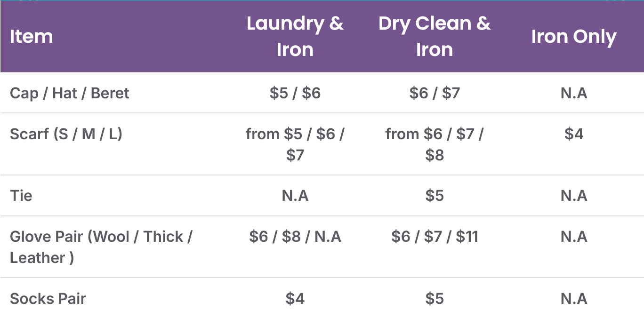Click the Scarf (S / M / L) item
The width and height of the screenshot is (644, 318).
(66, 134)
